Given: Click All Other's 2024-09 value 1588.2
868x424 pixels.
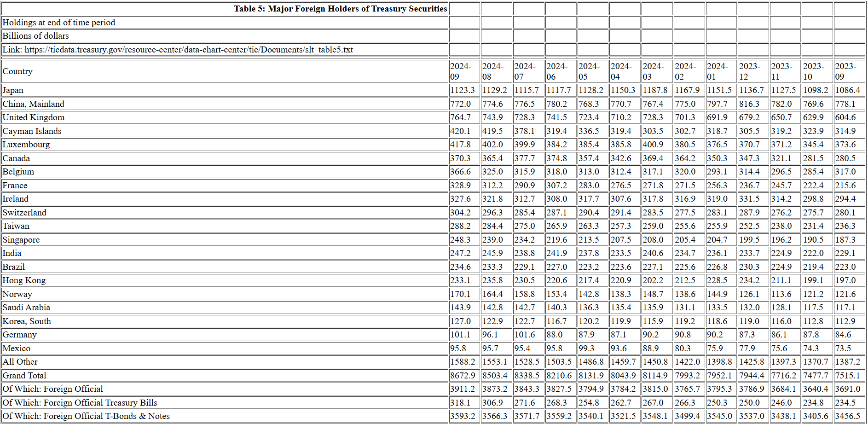Looking at the screenshot, I should [x=463, y=362].
